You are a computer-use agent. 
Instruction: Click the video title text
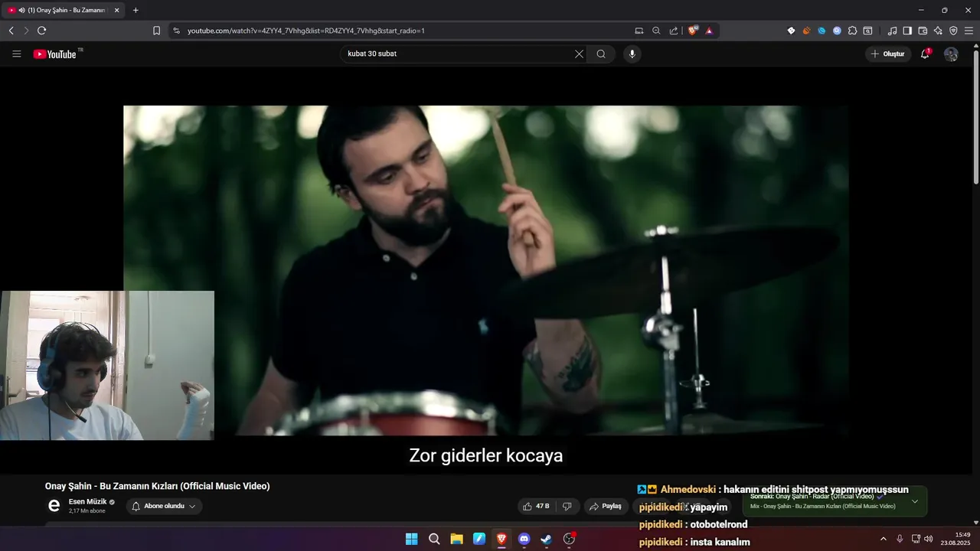[157, 486]
